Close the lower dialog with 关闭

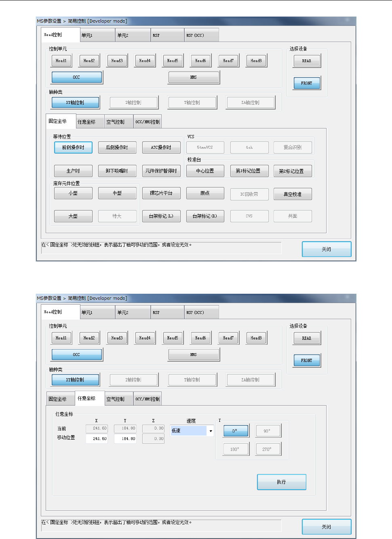pyautogui.click(x=327, y=527)
